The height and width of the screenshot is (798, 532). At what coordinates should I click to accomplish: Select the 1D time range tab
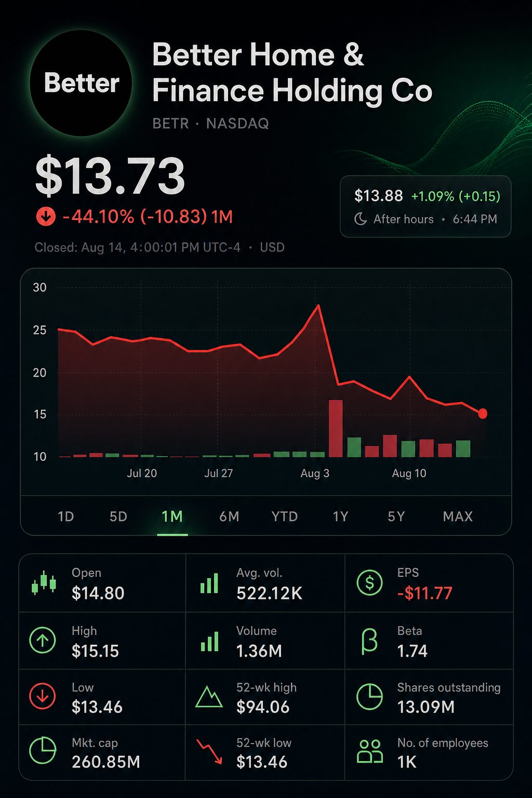65,516
